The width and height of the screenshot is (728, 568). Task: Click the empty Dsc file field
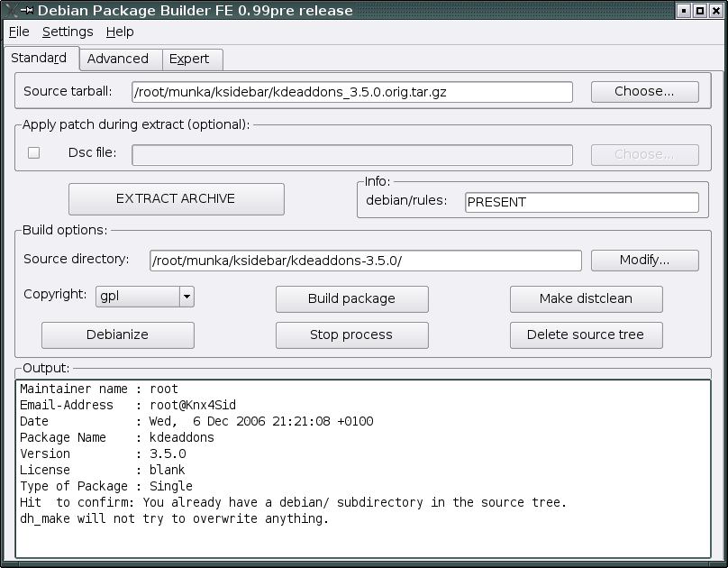[x=352, y=155]
